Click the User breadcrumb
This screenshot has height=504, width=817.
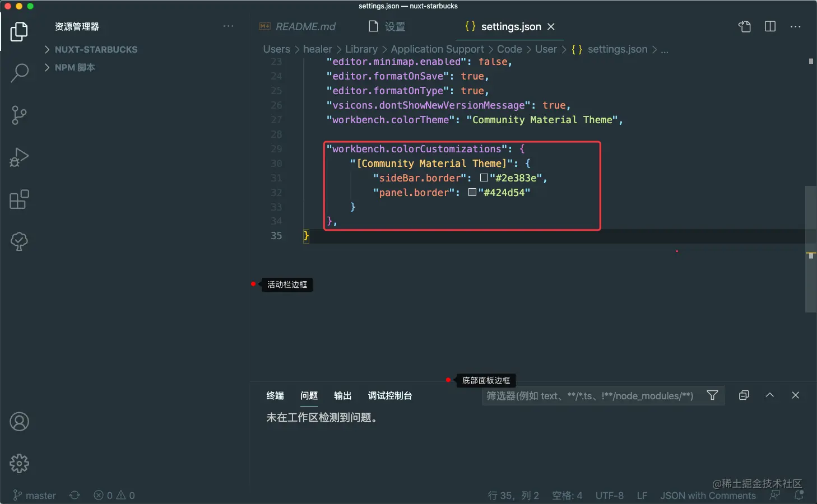click(x=546, y=49)
